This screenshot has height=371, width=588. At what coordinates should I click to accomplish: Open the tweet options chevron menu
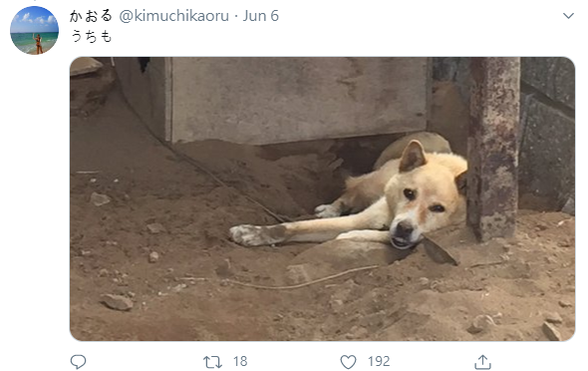click(568, 16)
